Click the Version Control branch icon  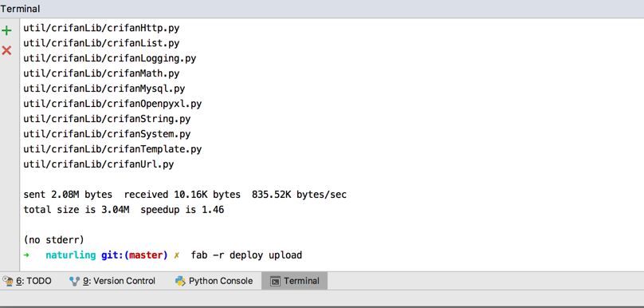pos(74,282)
